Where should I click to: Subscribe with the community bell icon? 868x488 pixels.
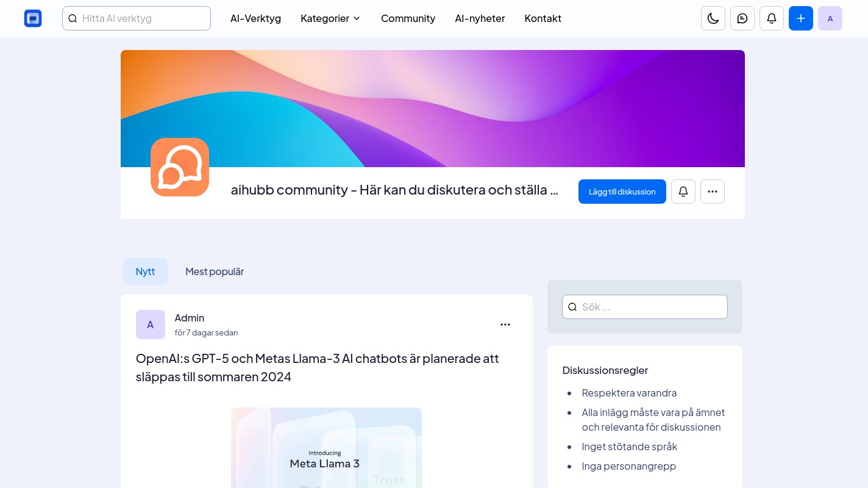click(683, 192)
